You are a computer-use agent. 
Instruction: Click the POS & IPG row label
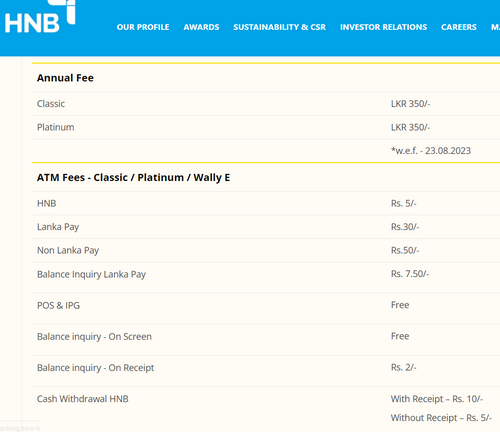[x=58, y=305]
